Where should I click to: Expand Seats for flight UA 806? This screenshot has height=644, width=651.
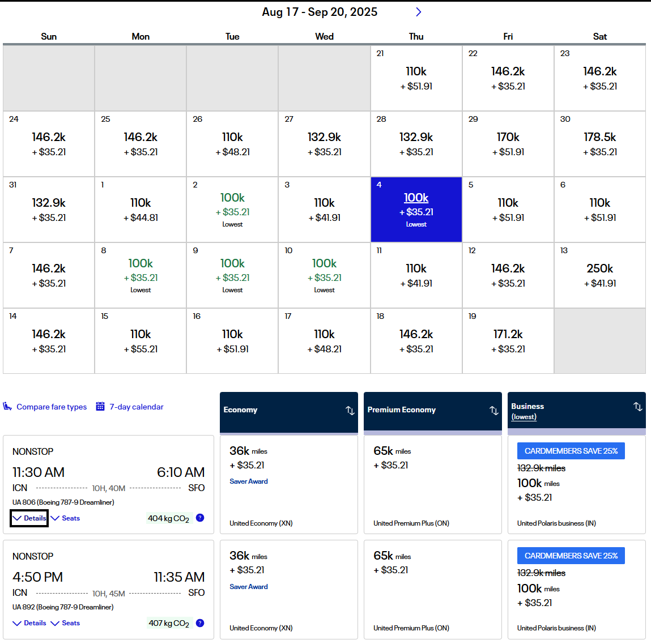point(65,518)
